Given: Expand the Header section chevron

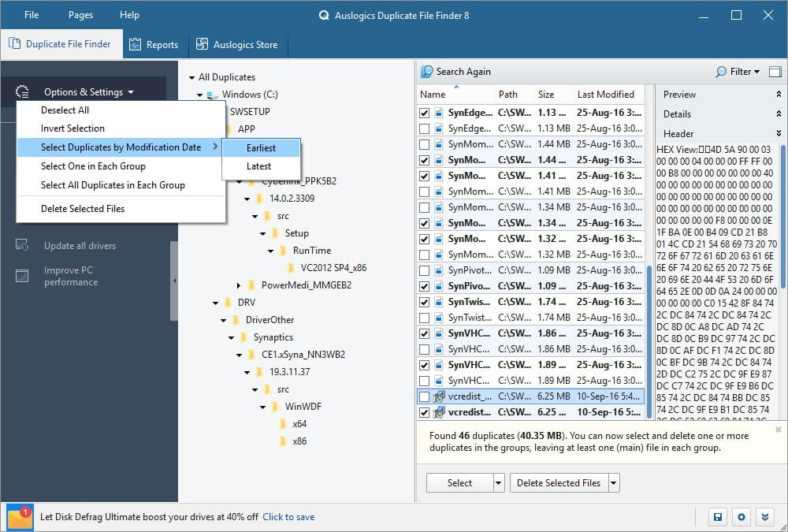Looking at the screenshot, I should tap(779, 134).
